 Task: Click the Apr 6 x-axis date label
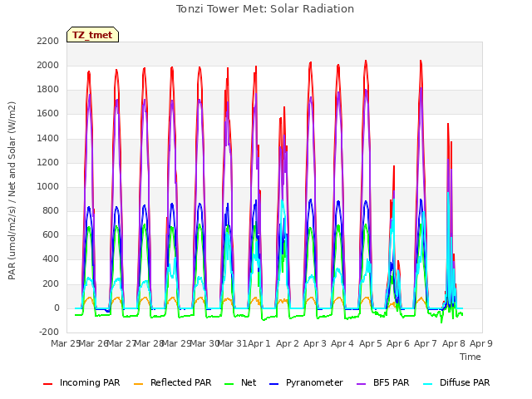(398, 343)
